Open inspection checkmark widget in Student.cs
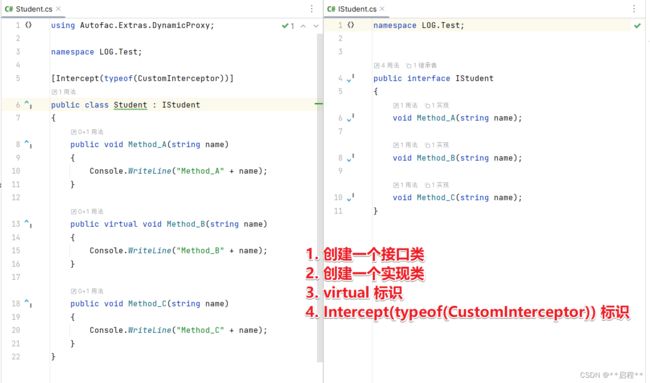650x383 pixels. pos(288,26)
